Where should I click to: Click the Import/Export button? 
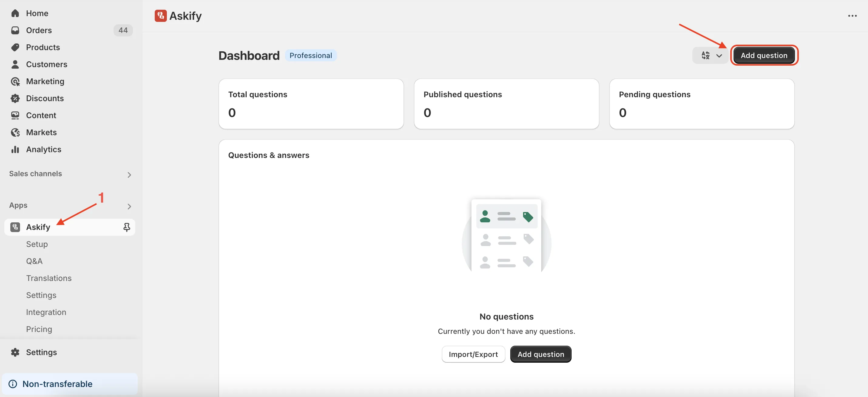pyautogui.click(x=473, y=354)
